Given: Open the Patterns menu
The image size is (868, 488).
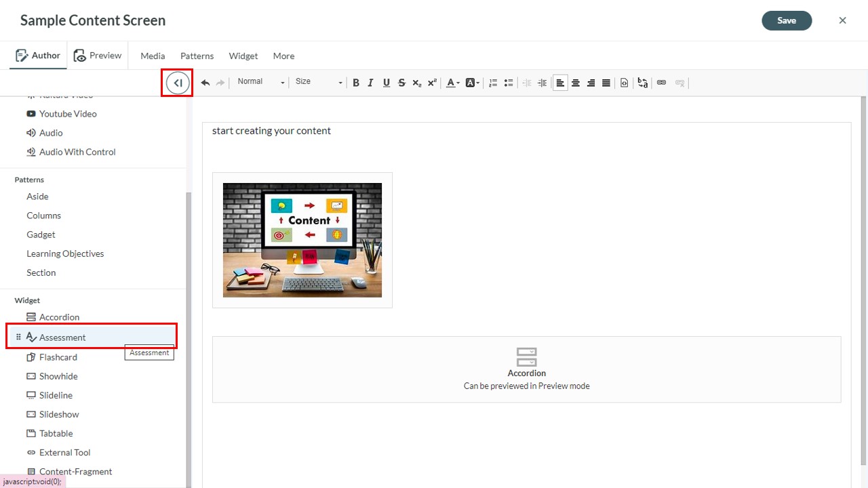Looking at the screenshot, I should coord(197,56).
